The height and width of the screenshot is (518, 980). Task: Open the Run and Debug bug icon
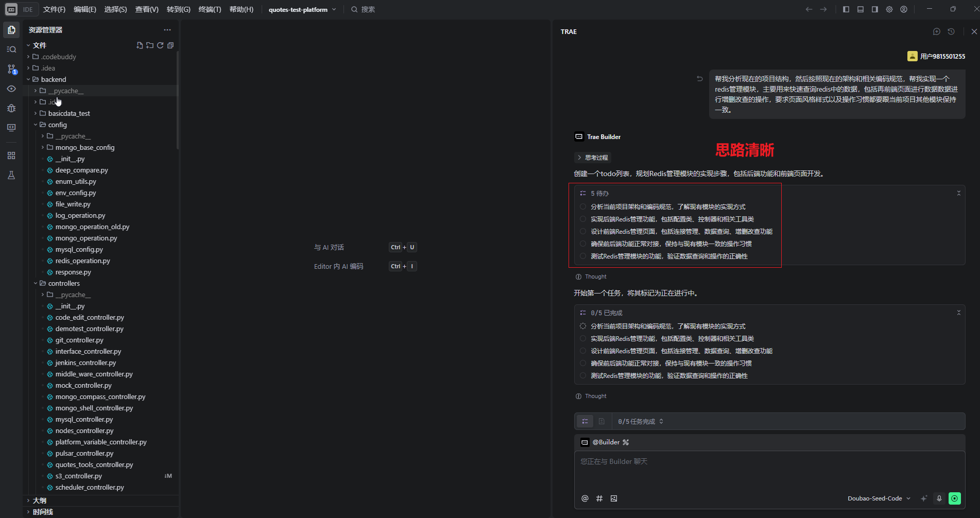pos(11,108)
